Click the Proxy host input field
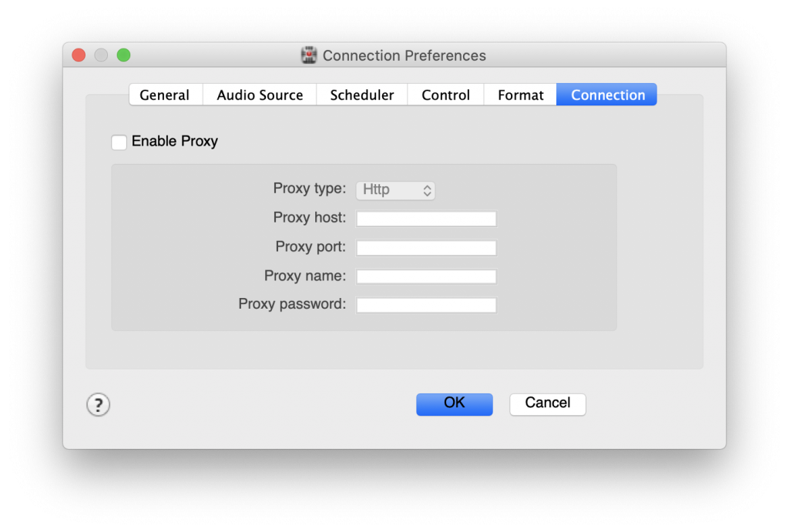 point(426,219)
